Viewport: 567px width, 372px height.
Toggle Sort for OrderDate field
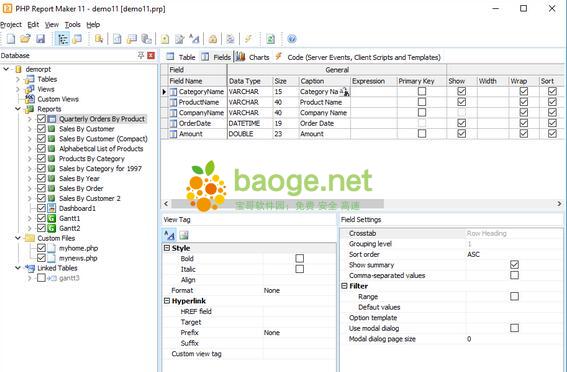point(552,123)
